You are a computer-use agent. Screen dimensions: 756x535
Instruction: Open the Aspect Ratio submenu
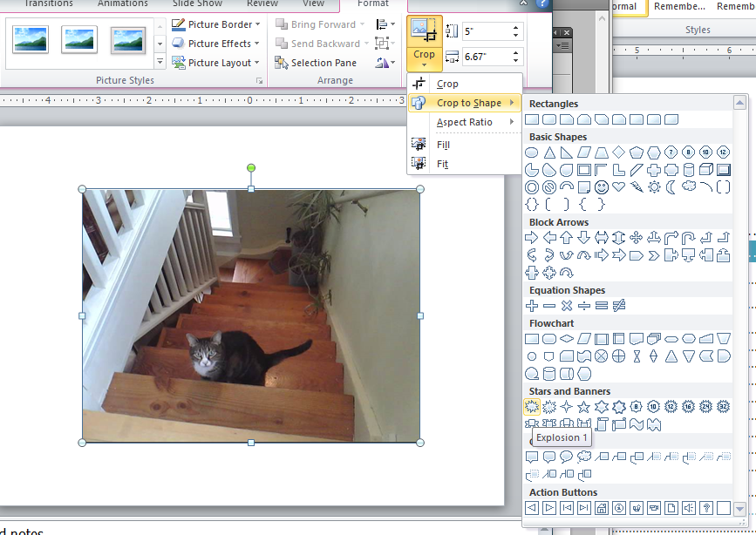click(465, 123)
